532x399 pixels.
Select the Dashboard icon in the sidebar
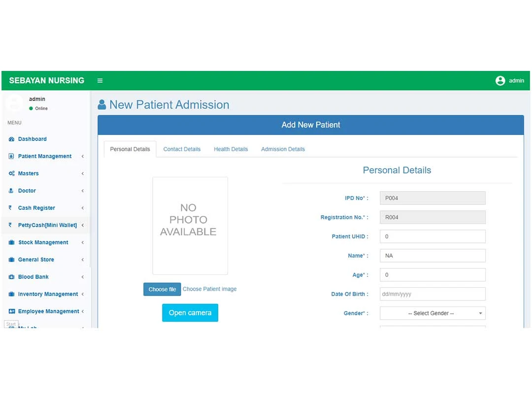tap(12, 139)
